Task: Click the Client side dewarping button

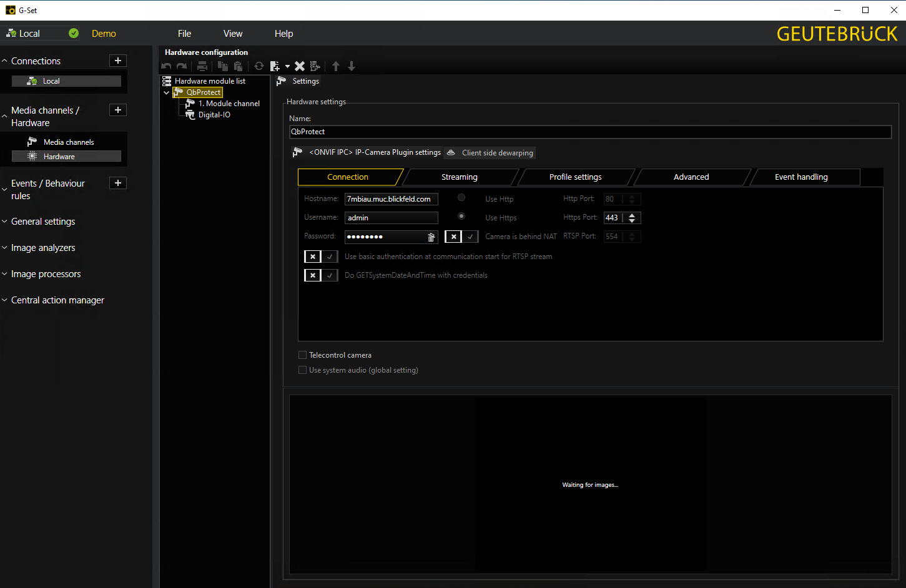Action: coord(491,153)
